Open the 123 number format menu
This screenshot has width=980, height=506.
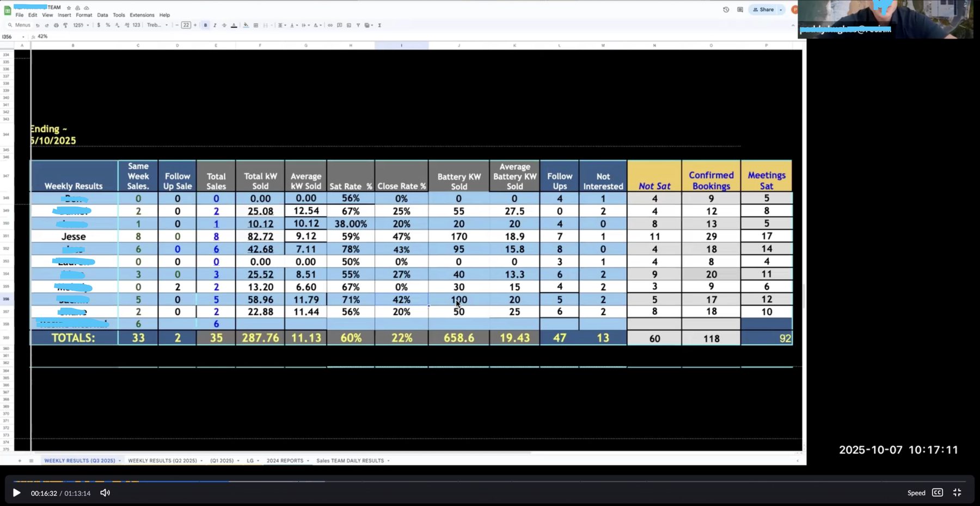point(136,25)
